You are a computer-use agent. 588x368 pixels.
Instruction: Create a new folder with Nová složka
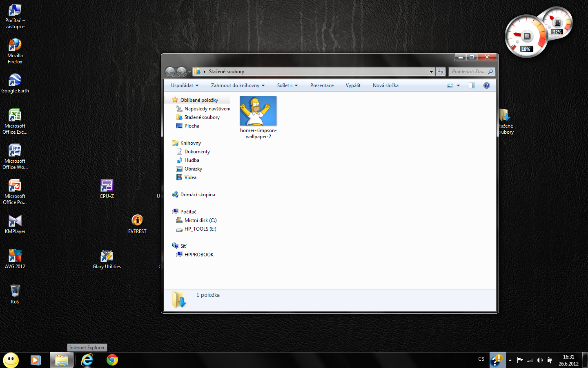click(x=385, y=85)
